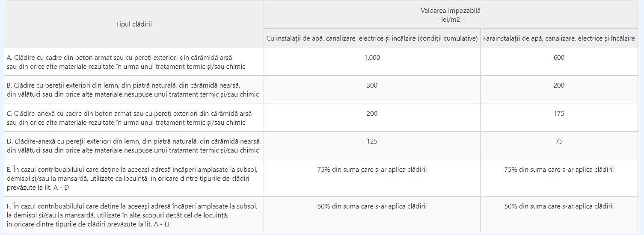This screenshot has height=235, width=644.
Task: Click the 75 value cell in row D
Action: [559, 141]
